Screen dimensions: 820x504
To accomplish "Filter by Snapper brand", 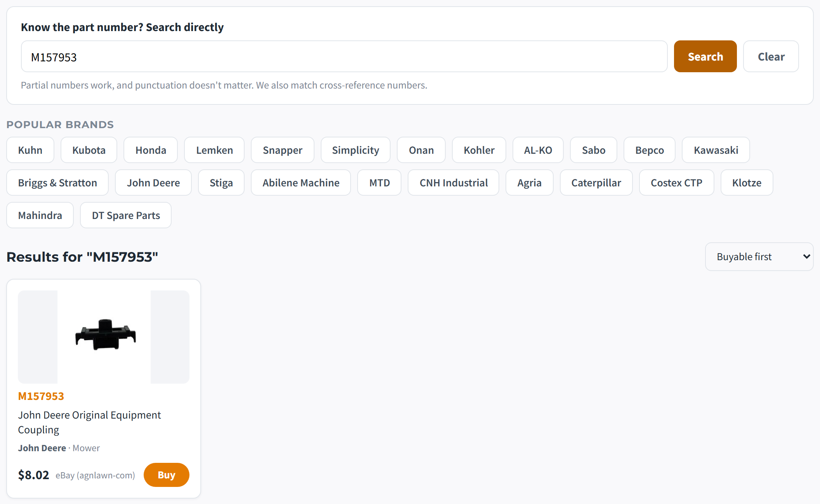I will (x=283, y=150).
